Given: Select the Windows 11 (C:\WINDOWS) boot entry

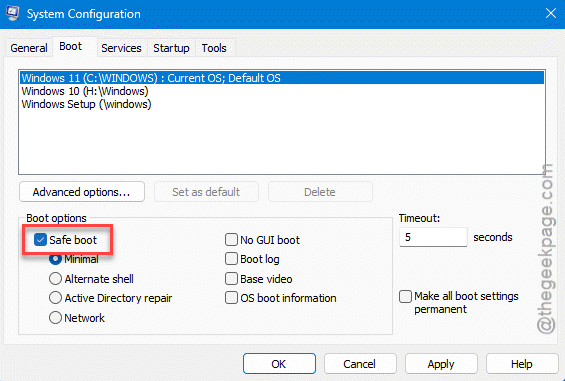Looking at the screenshot, I should pyautogui.click(x=282, y=78).
